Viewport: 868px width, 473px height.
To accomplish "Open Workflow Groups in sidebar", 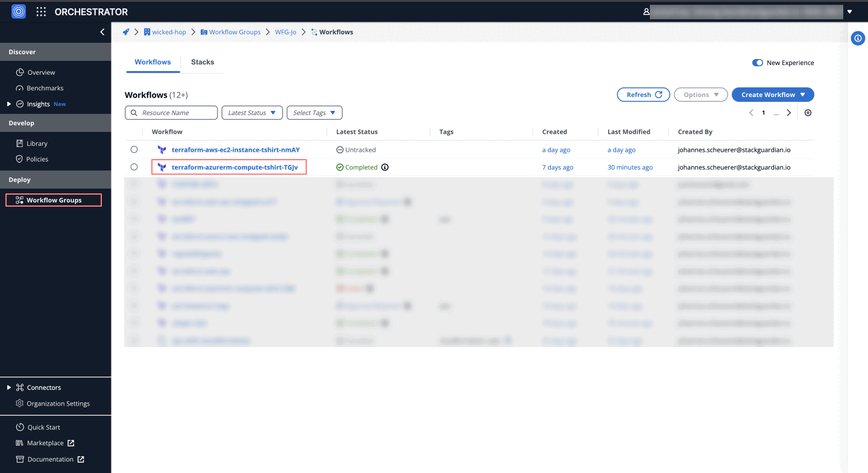I will click(54, 200).
